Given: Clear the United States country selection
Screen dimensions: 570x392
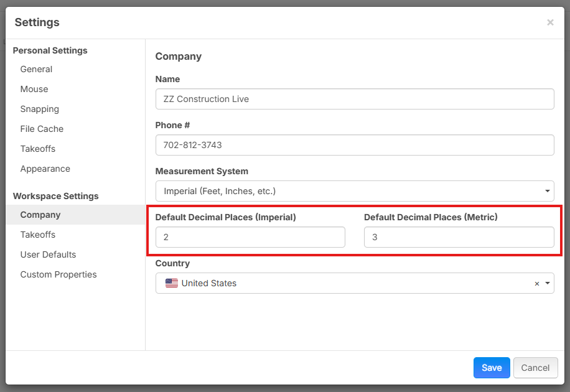Looking at the screenshot, I should pyautogui.click(x=537, y=284).
